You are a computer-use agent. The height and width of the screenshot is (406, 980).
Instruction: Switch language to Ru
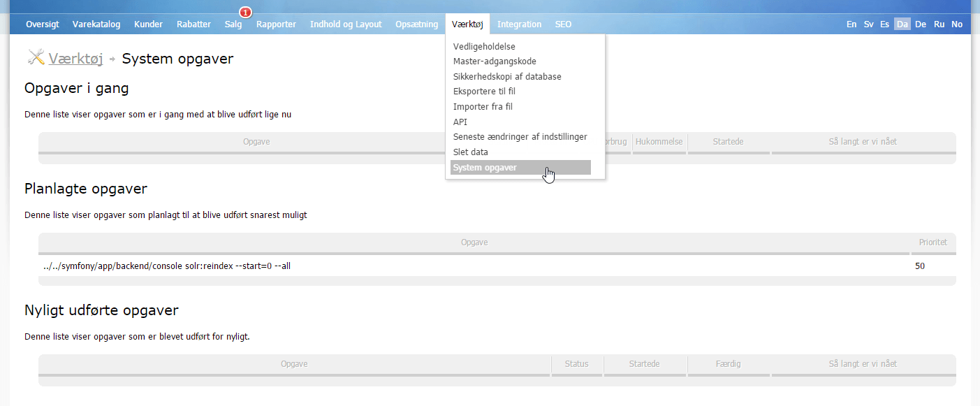point(939,24)
